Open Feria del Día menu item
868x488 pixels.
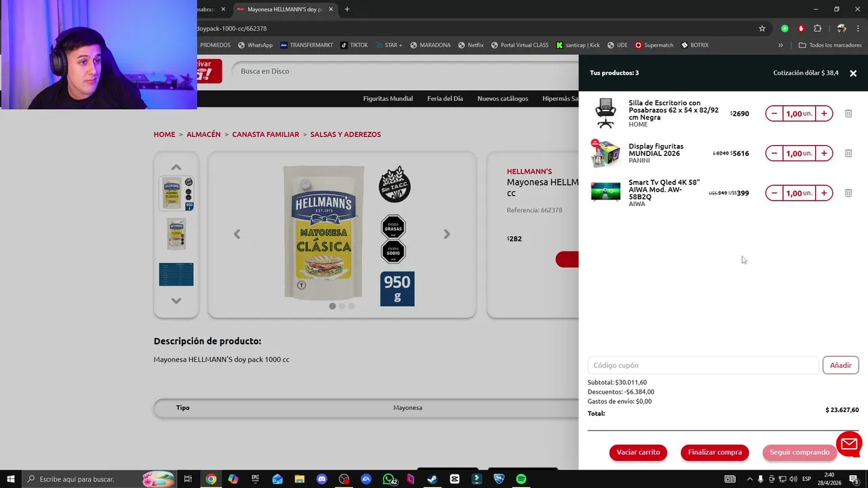point(445,98)
